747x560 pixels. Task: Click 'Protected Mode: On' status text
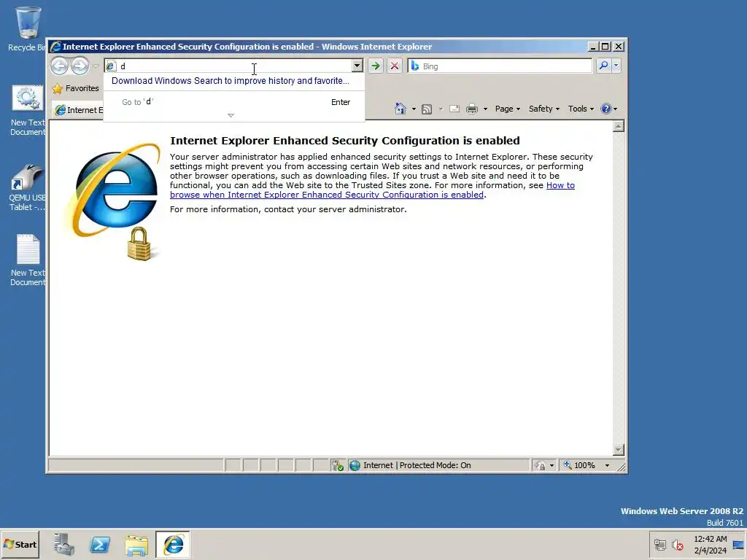(x=435, y=465)
